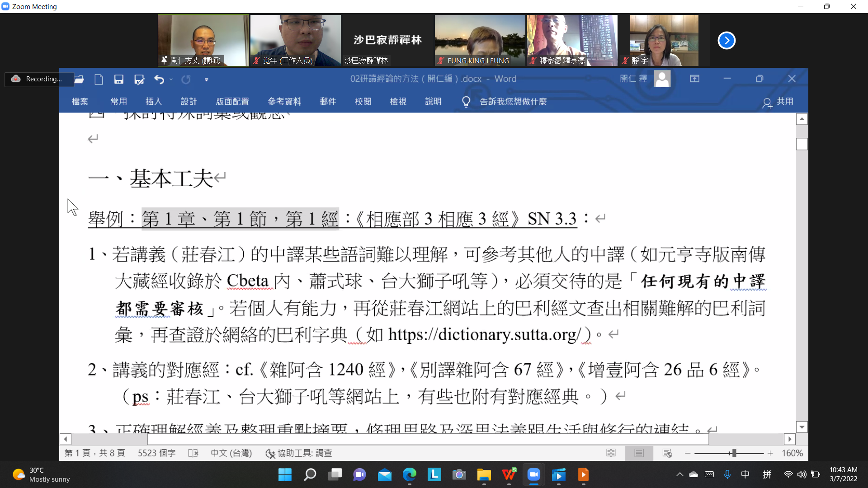Click the 告訴我您想做什麼 search field
The width and height of the screenshot is (868, 488).
pos(513,102)
